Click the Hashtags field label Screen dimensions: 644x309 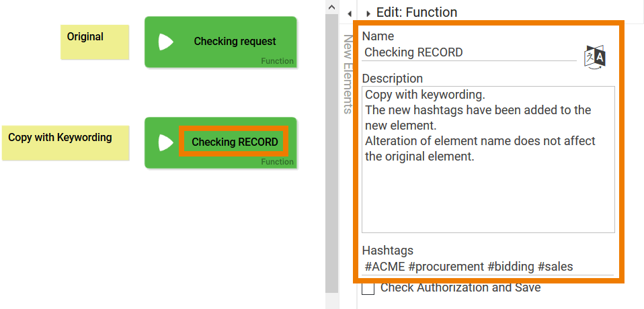point(387,251)
